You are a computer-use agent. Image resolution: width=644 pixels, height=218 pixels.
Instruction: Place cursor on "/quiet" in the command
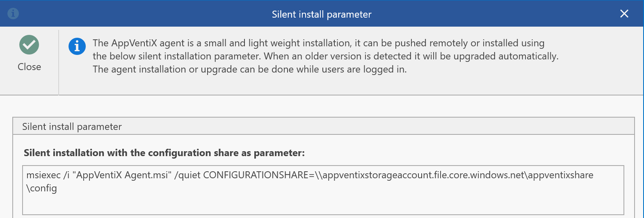coord(187,175)
